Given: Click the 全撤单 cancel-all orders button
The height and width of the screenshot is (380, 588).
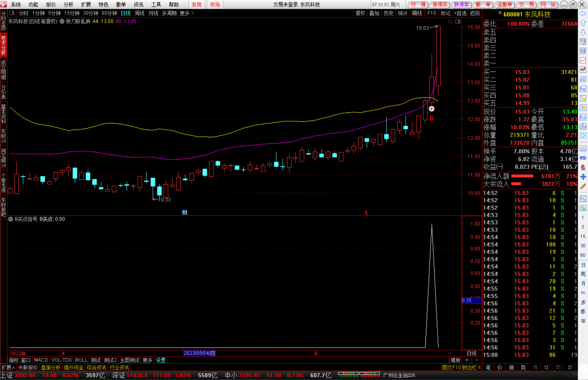Looking at the screenshot, I should click(504, 5).
